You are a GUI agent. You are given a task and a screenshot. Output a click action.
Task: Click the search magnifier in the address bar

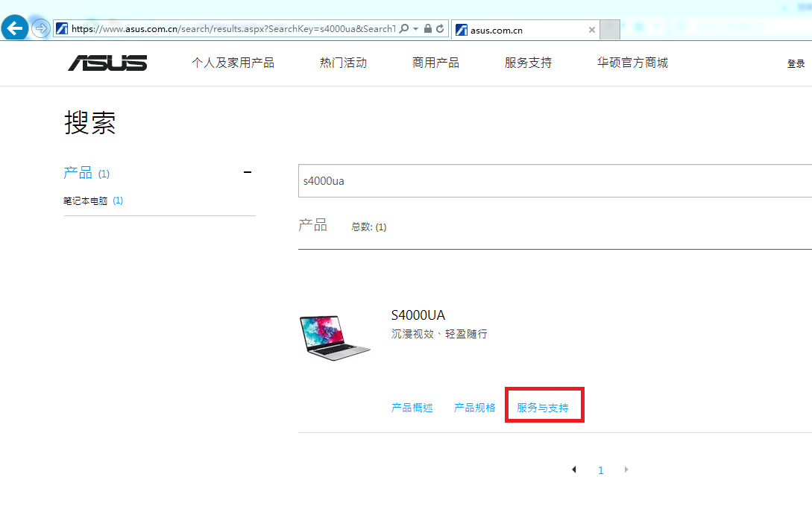coord(403,28)
